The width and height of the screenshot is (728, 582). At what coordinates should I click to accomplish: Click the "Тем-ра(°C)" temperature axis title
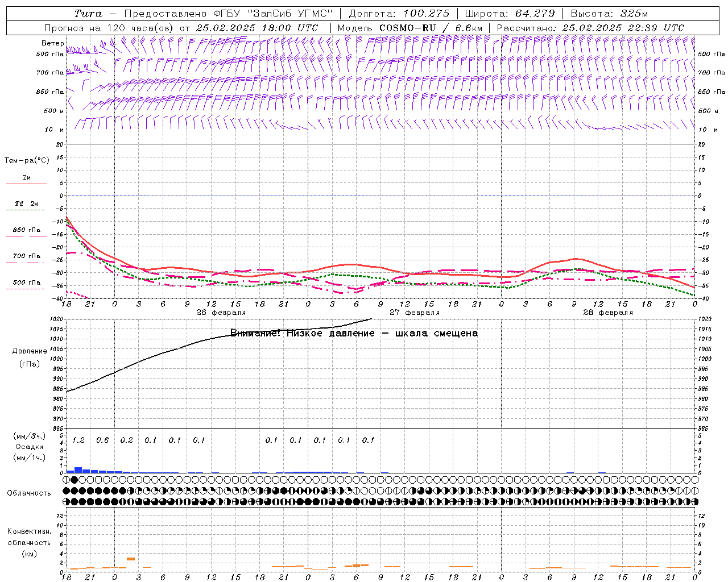coord(27,160)
